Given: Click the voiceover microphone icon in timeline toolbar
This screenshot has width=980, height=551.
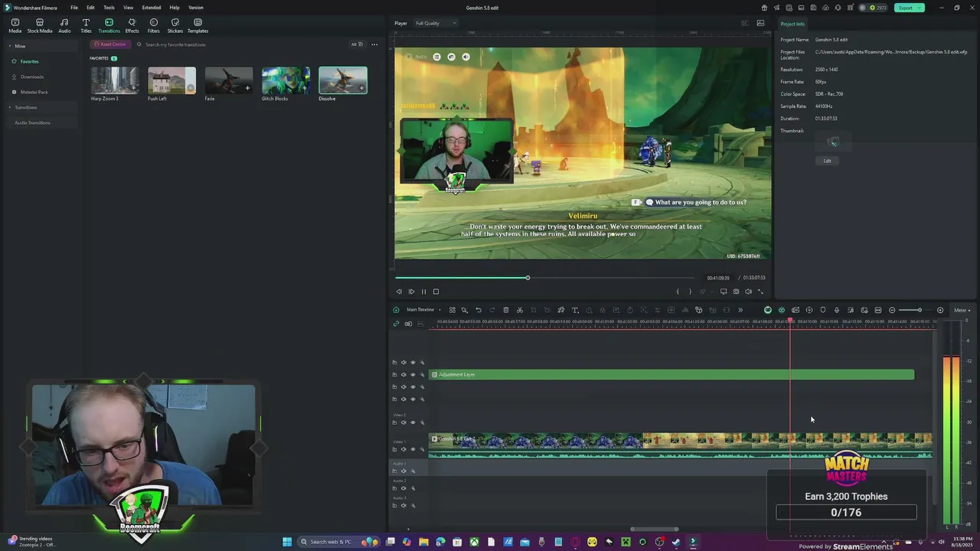Looking at the screenshot, I should tap(837, 310).
